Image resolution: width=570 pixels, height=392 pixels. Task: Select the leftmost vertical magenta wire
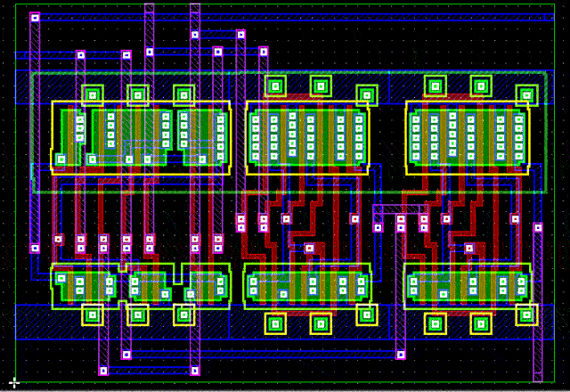coord(35,133)
